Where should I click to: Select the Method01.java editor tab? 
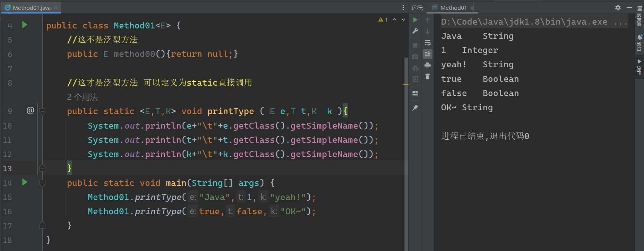pos(32,8)
